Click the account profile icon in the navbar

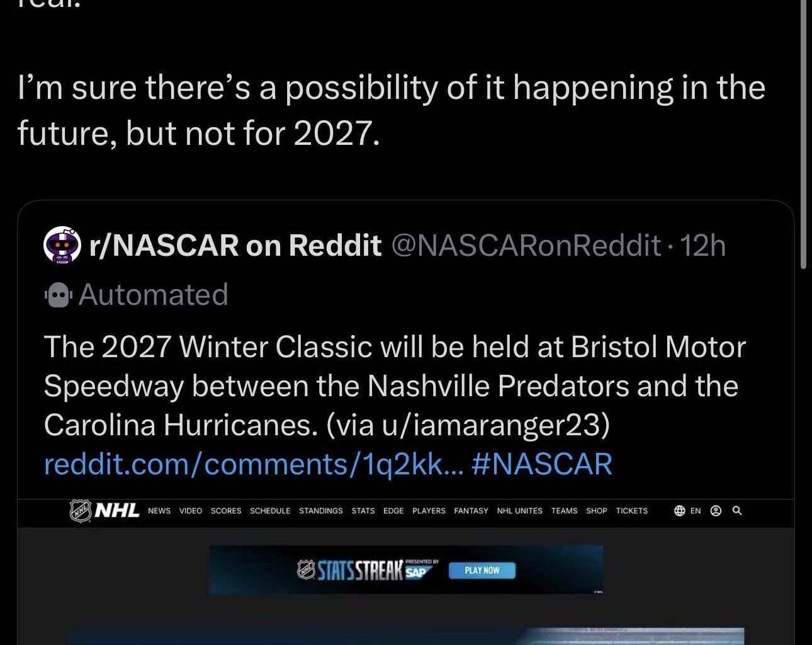point(716,511)
